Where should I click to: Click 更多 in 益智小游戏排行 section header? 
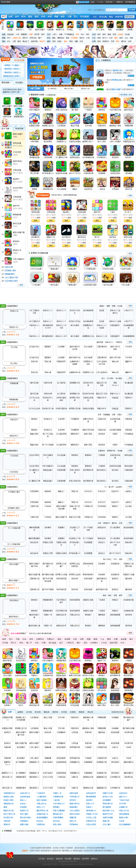(130, 306)
